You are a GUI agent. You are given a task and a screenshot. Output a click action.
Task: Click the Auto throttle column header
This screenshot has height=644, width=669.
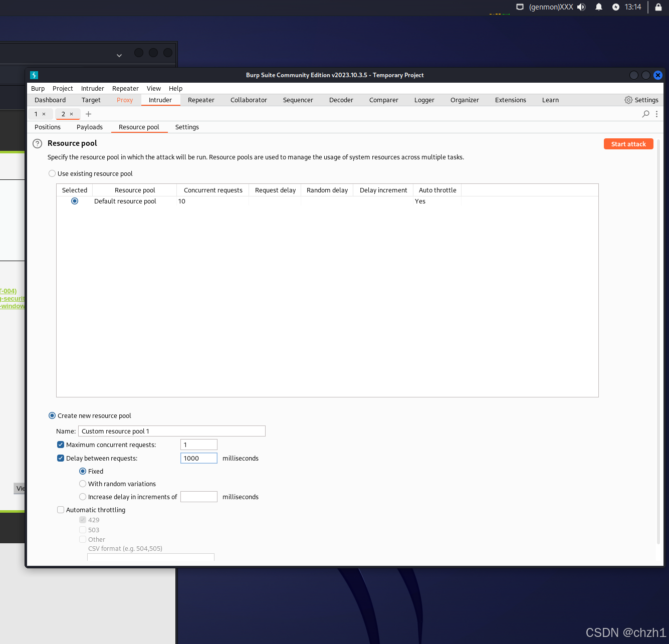pyautogui.click(x=437, y=190)
